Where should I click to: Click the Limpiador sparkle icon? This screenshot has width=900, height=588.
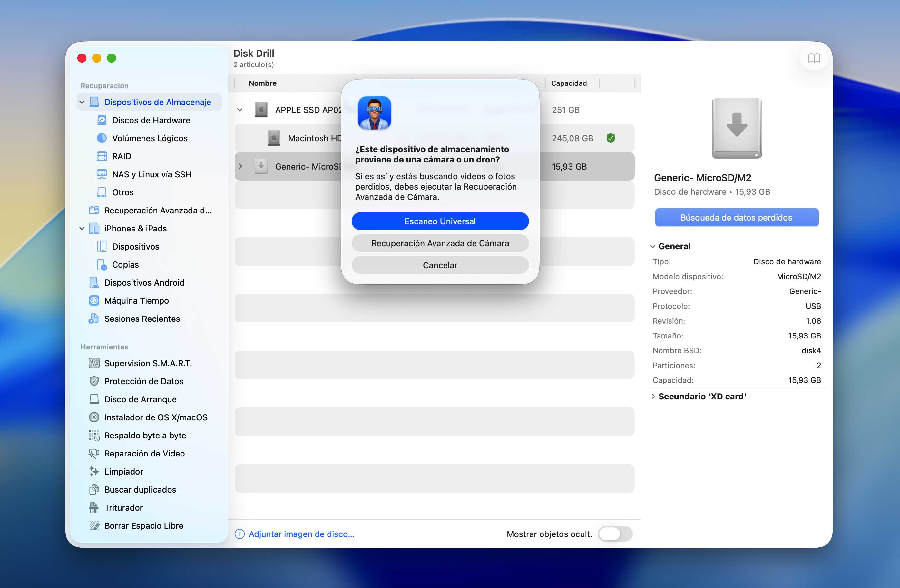click(94, 471)
